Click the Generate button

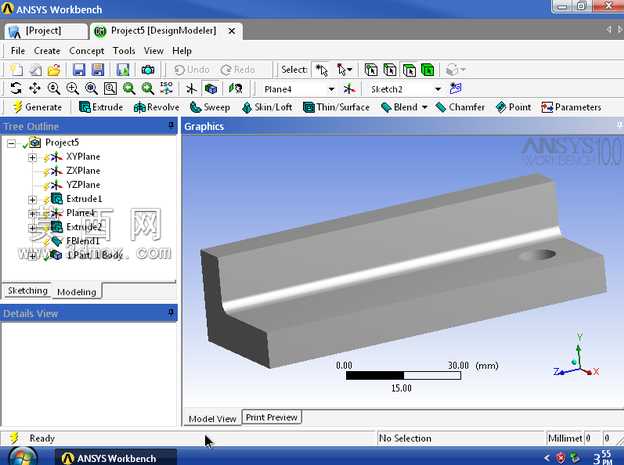click(x=37, y=107)
